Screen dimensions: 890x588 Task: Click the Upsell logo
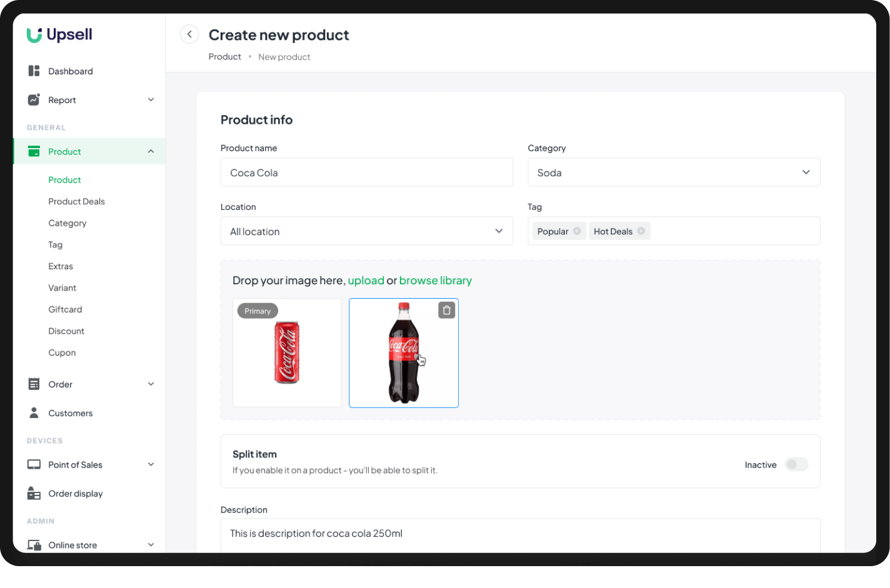tap(59, 35)
